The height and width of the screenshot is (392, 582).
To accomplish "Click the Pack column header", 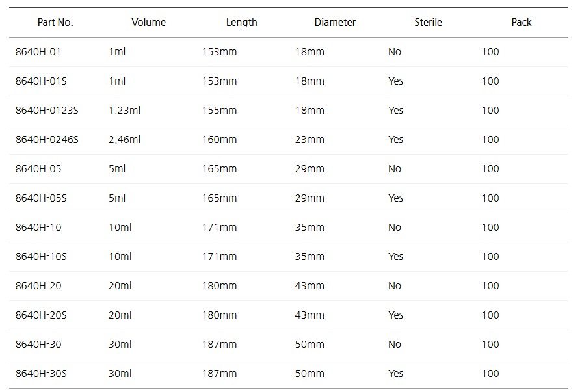I will pyautogui.click(x=521, y=22).
